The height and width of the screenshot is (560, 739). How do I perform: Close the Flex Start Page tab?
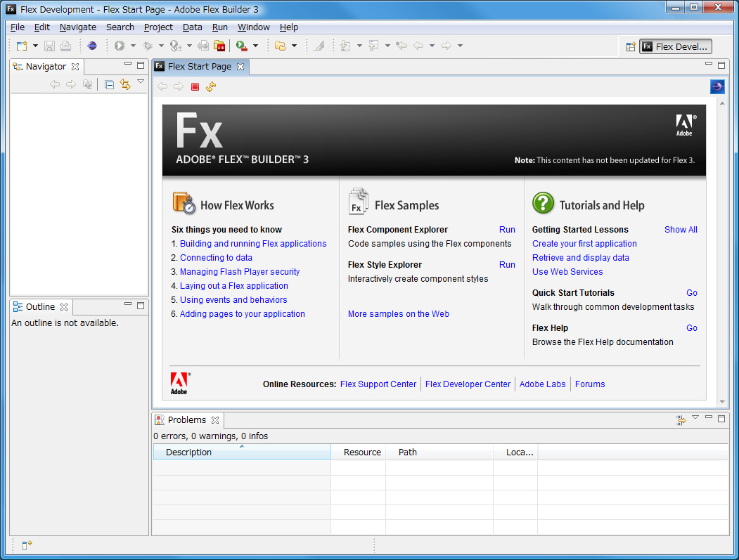[x=240, y=67]
